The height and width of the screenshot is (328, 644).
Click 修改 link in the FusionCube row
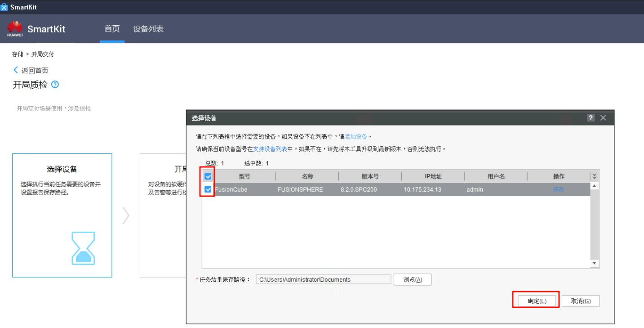click(x=558, y=189)
